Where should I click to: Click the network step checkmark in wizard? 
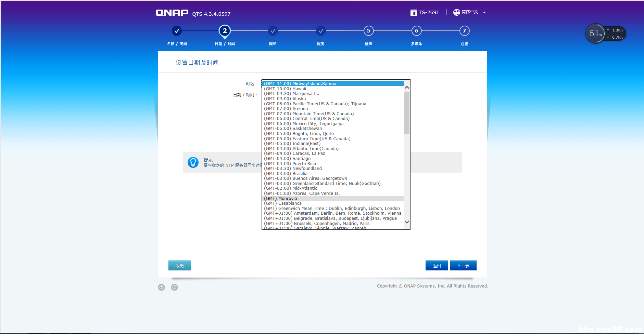tap(273, 31)
